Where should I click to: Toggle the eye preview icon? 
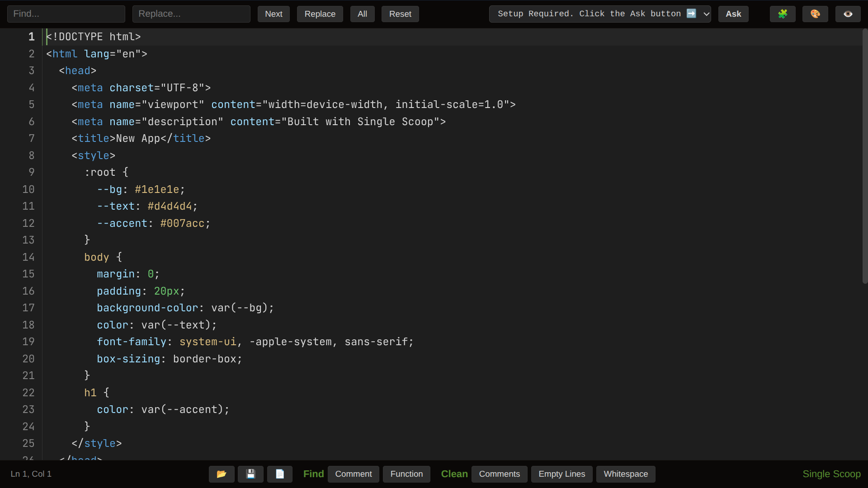point(848,14)
